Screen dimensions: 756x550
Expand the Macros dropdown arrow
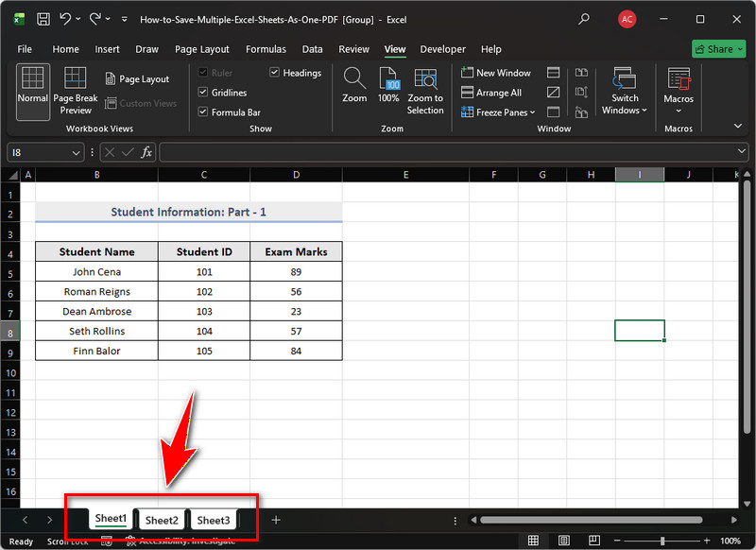(x=679, y=111)
